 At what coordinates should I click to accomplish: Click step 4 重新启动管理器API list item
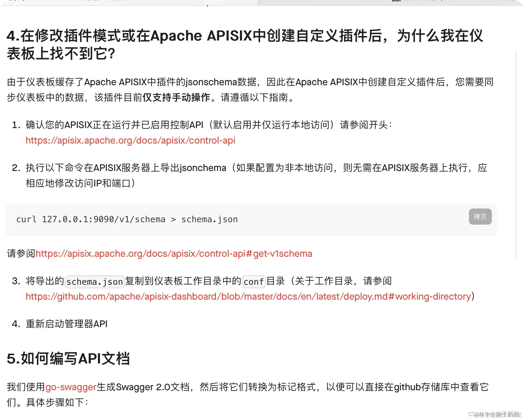[67, 324]
